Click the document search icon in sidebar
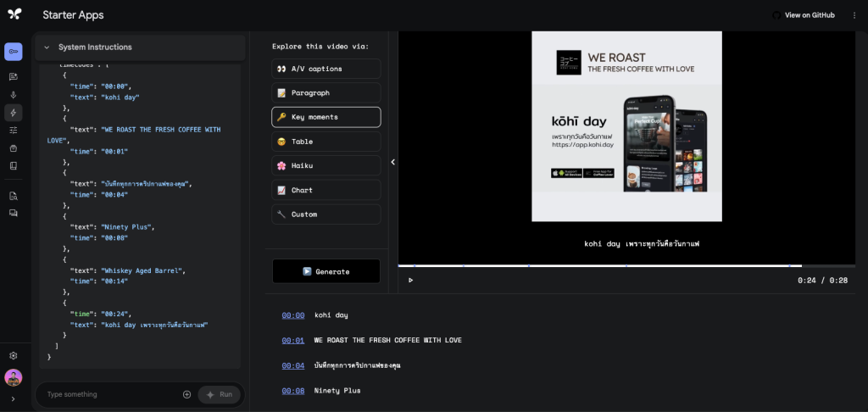Screen dimensions: 868x412 14,196
